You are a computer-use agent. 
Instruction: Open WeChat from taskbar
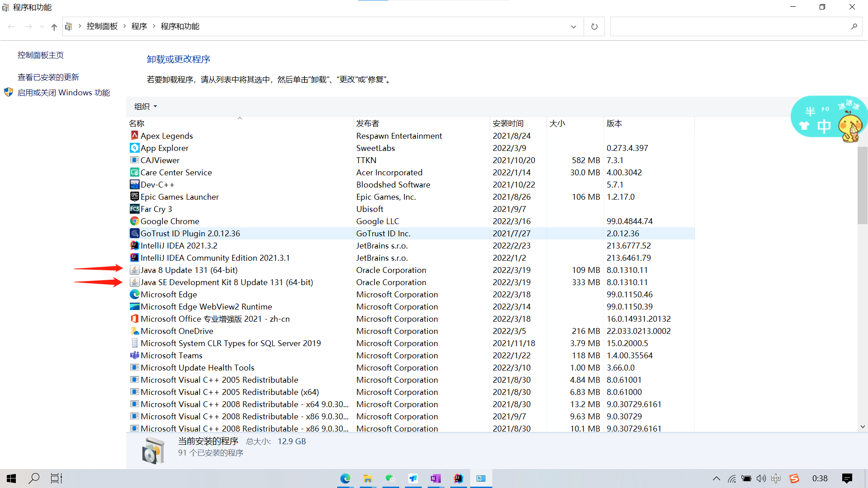390,479
